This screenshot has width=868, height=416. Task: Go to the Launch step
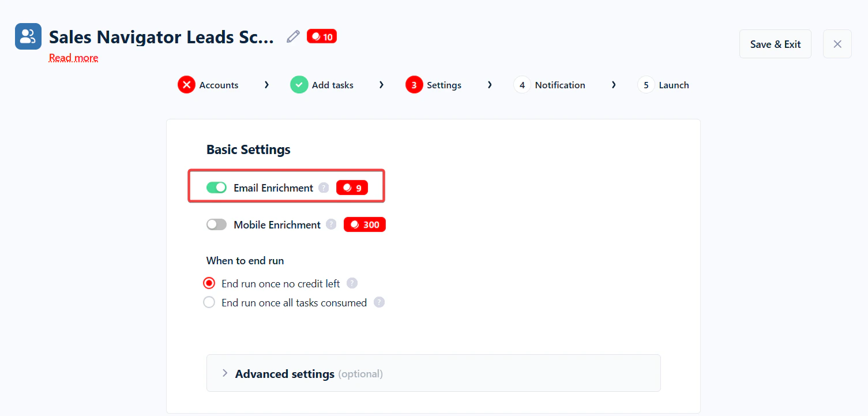[663, 85]
